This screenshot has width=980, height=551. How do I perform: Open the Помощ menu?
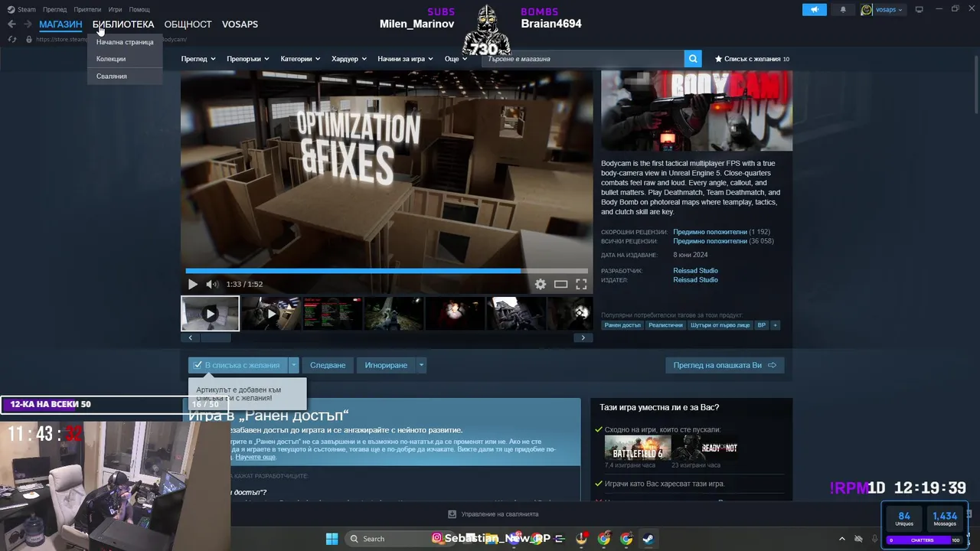pyautogui.click(x=139, y=9)
